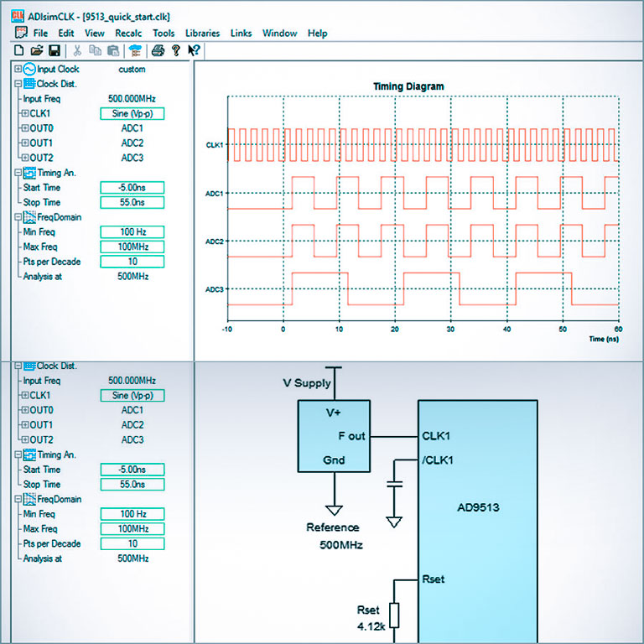Click the New file toolbar icon

[x=19, y=51]
